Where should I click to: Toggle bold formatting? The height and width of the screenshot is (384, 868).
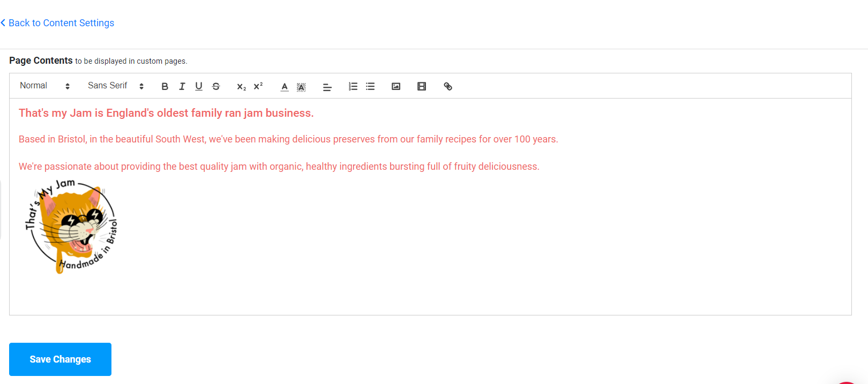tap(164, 86)
